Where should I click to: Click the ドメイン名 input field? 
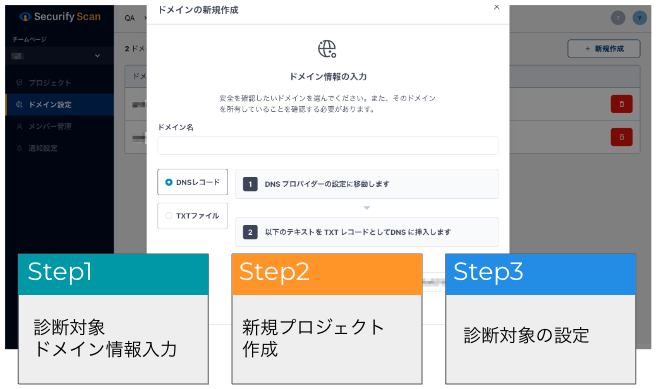(328, 146)
